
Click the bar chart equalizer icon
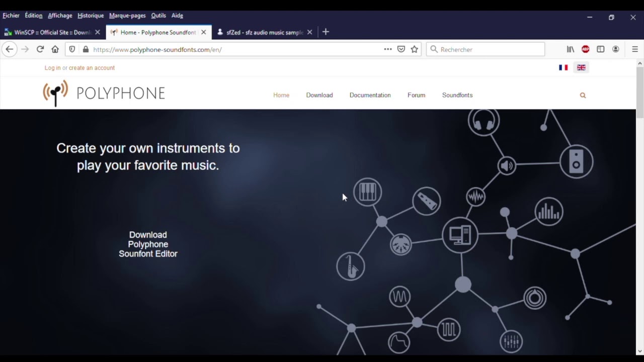point(549,212)
